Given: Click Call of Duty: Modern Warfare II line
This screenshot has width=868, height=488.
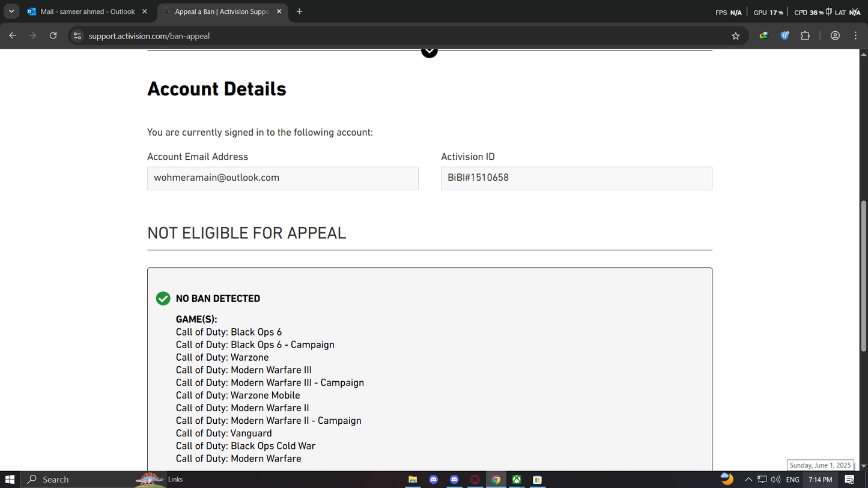Looking at the screenshot, I should pyautogui.click(x=243, y=408).
